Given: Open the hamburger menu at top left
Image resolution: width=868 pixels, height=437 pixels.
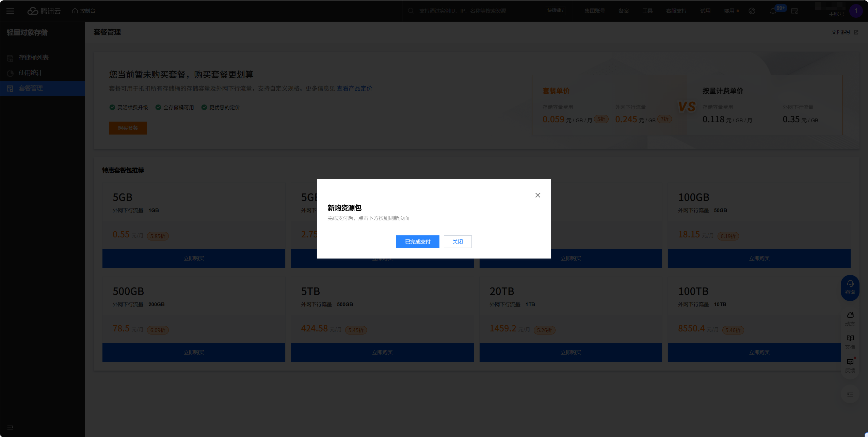Looking at the screenshot, I should click(10, 11).
